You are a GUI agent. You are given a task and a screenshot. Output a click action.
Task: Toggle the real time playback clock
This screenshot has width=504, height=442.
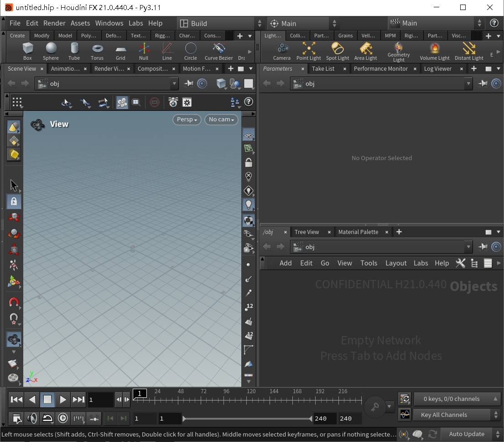tap(62, 418)
